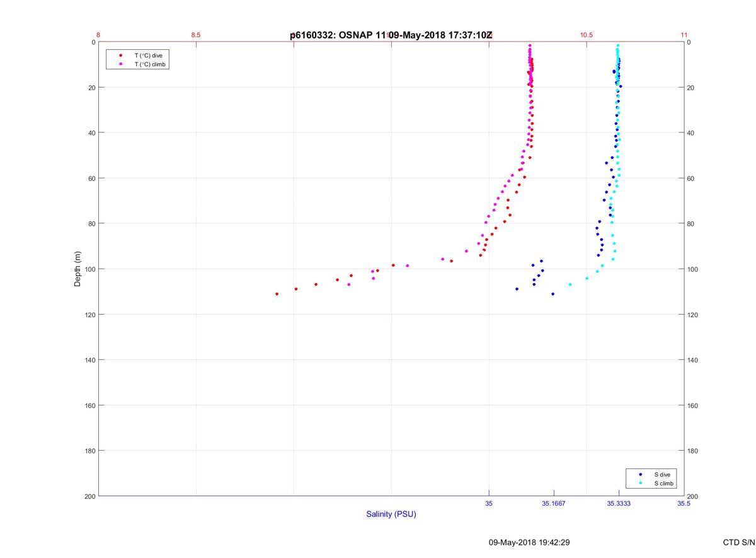Screen dimensions: 756x558
Task: Click the topmost magenta climb temperature point
Action: pos(530,45)
